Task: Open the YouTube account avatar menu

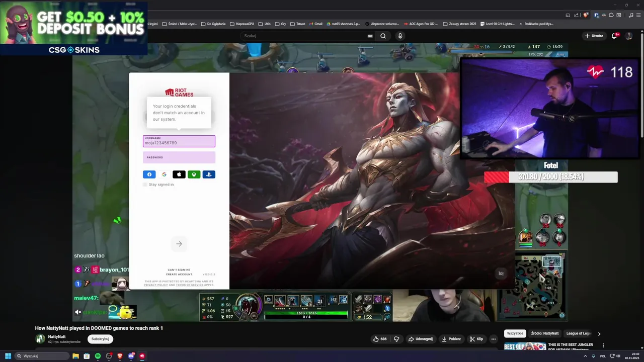Action: click(x=628, y=36)
